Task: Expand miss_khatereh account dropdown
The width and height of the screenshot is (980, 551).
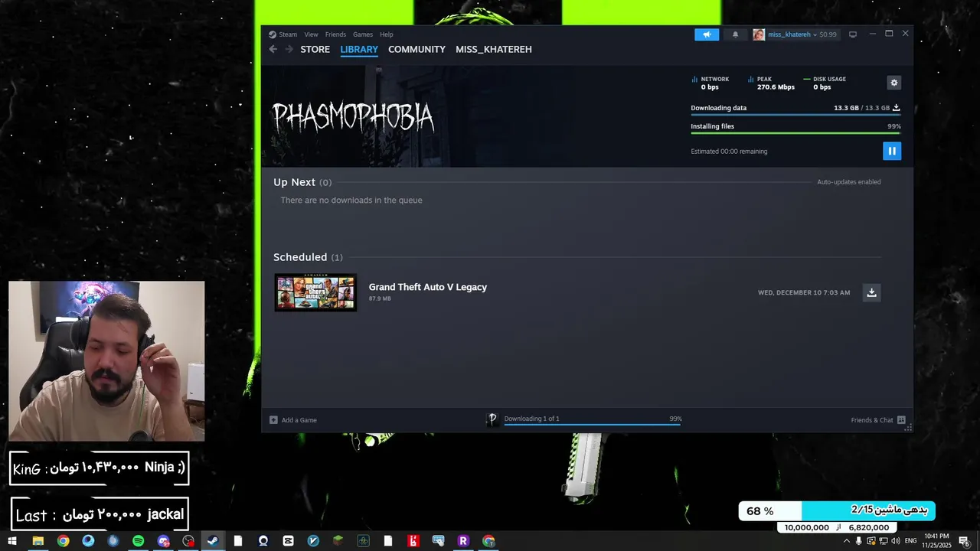Action: coord(815,34)
